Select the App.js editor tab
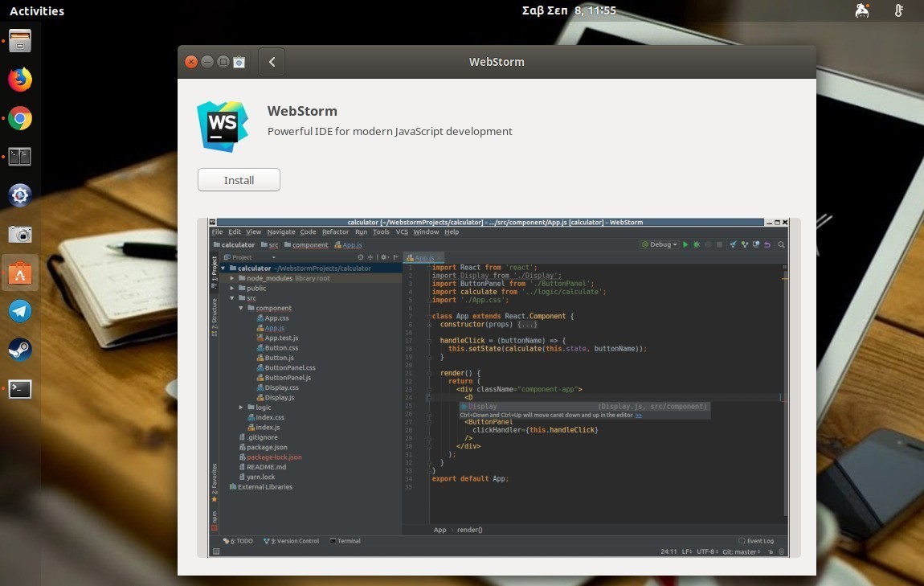 423,257
